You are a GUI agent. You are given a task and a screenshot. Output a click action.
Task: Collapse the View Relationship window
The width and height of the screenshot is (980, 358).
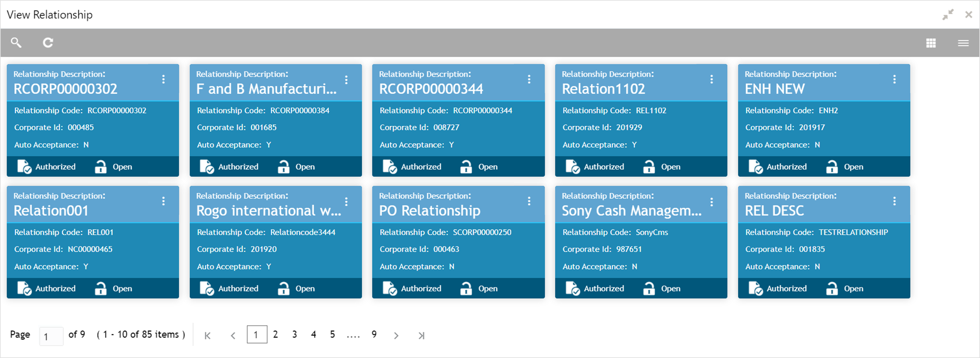[948, 14]
